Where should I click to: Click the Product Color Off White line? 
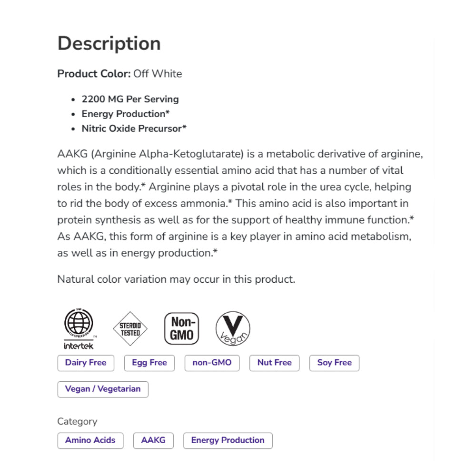(x=119, y=74)
